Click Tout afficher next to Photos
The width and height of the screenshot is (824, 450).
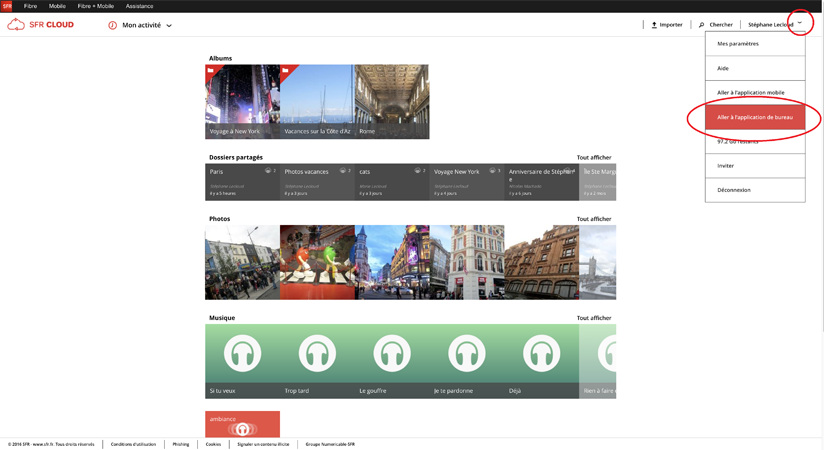594,219
